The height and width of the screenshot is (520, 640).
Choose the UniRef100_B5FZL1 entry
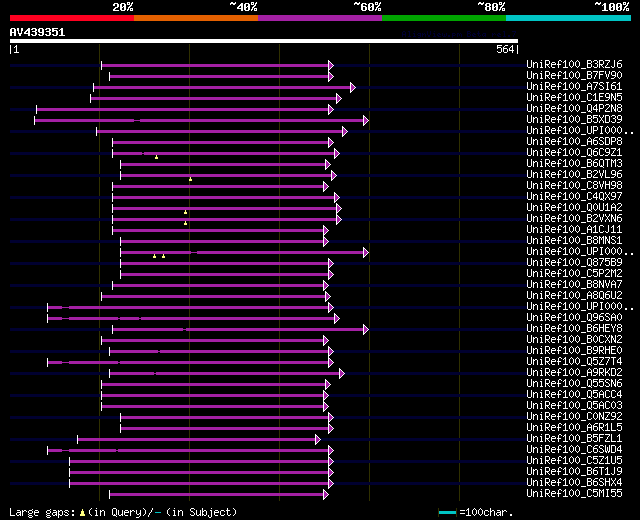(574, 439)
